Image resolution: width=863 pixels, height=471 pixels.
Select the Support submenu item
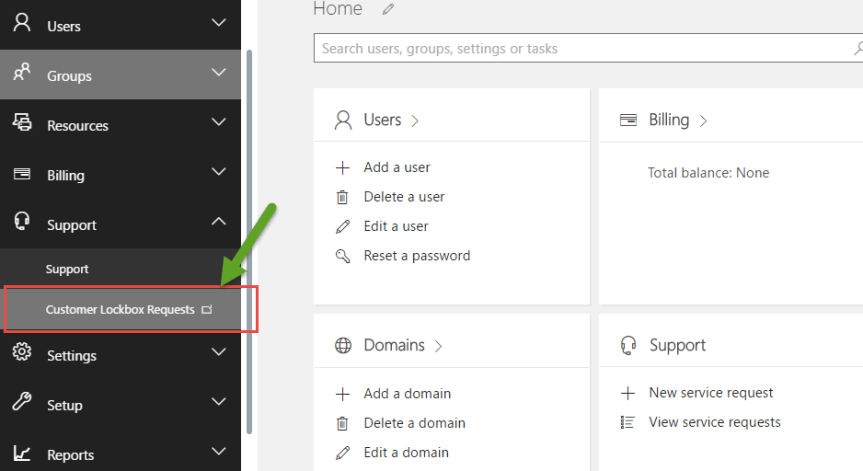67,269
